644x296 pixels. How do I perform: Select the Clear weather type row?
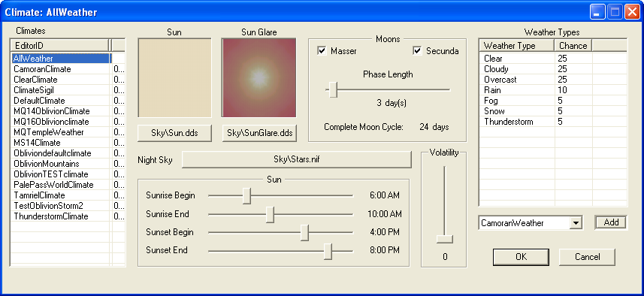pos(553,59)
